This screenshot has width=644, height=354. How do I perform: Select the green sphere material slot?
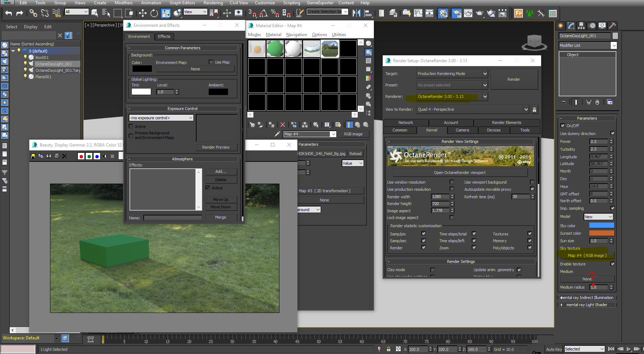tap(275, 49)
